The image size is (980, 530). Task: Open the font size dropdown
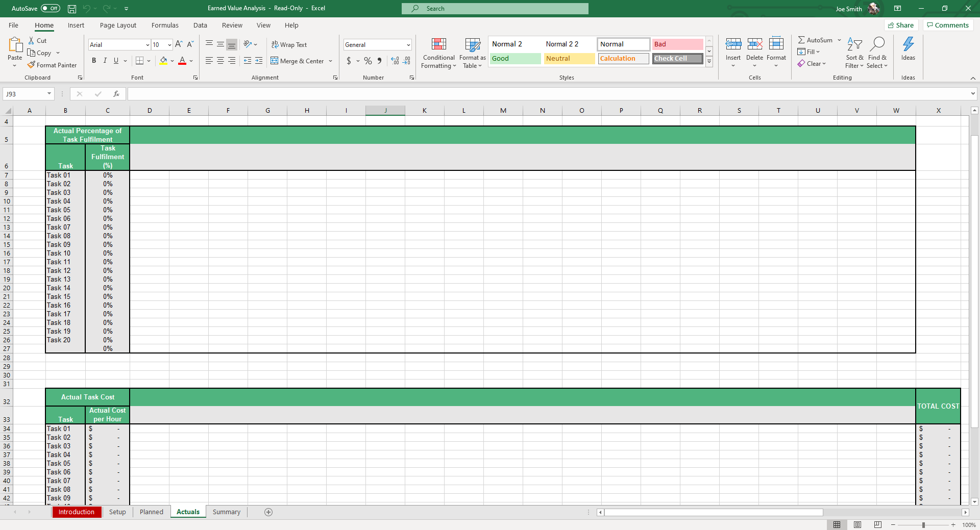point(169,45)
